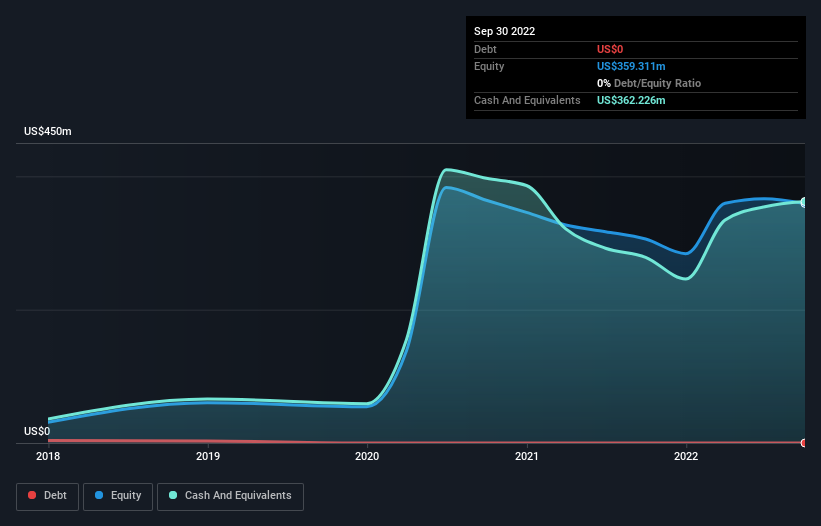Click the 2021 x-axis label
The width and height of the screenshot is (821, 526).
[527, 456]
